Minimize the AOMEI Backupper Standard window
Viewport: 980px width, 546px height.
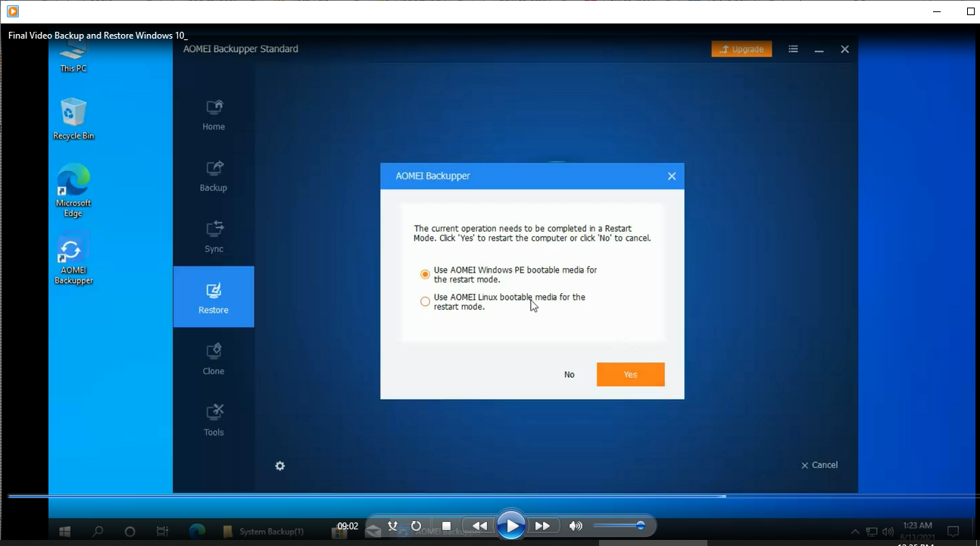(819, 49)
